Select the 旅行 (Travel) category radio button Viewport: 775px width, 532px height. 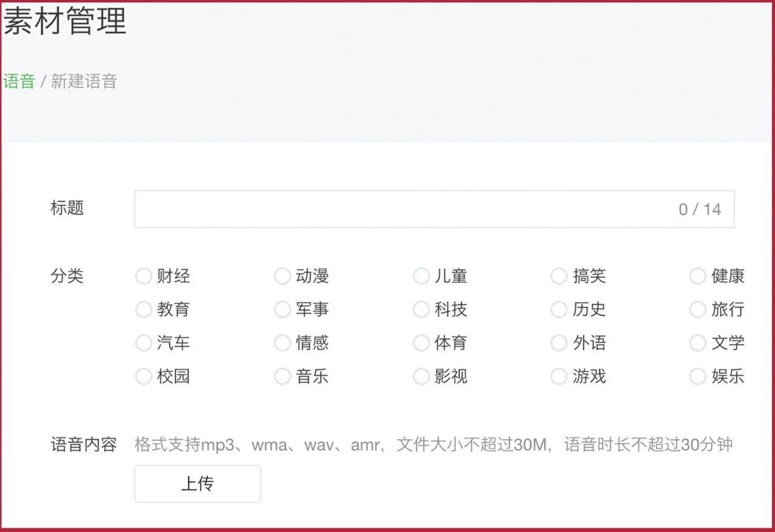697,309
